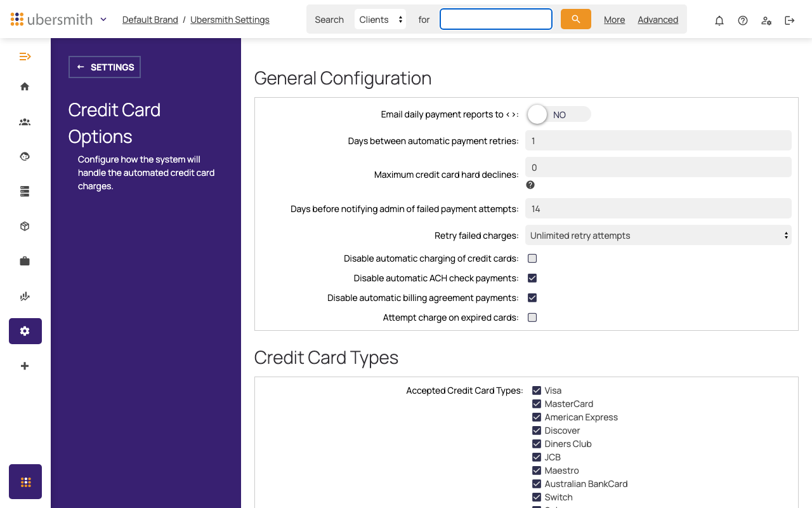Toggle email daily payment reports switch
This screenshot has height=508, width=812.
point(558,114)
